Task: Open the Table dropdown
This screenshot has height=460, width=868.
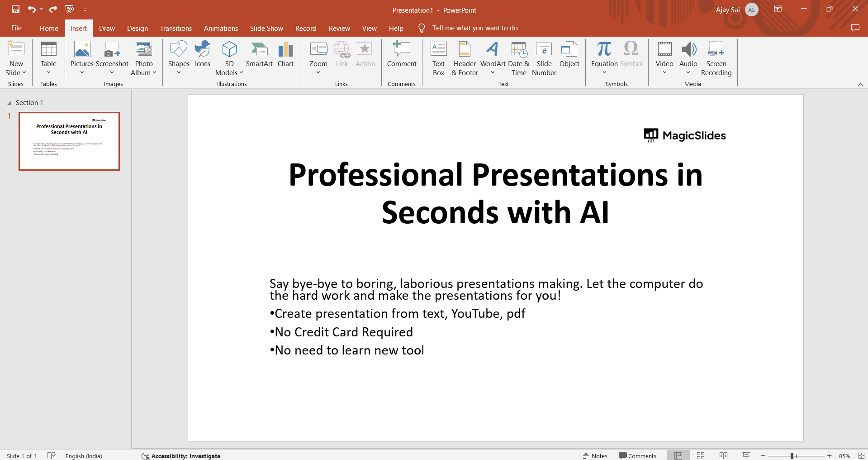Action: tap(48, 72)
